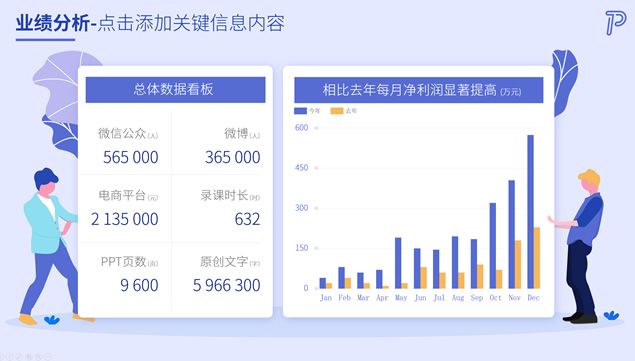
Task: Click the 总体数据看板 header banner
Action: [175, 90]
